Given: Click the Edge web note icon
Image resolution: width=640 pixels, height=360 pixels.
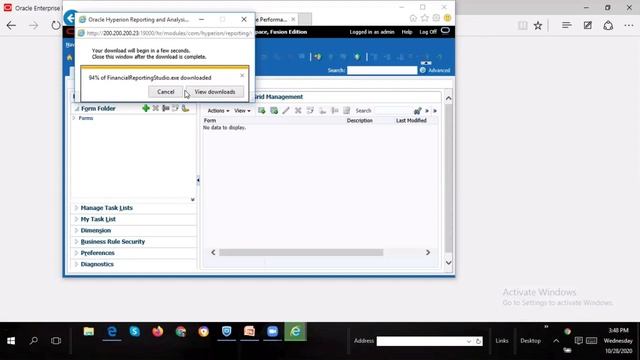Looking at the screenshot, I should (587, 25).
